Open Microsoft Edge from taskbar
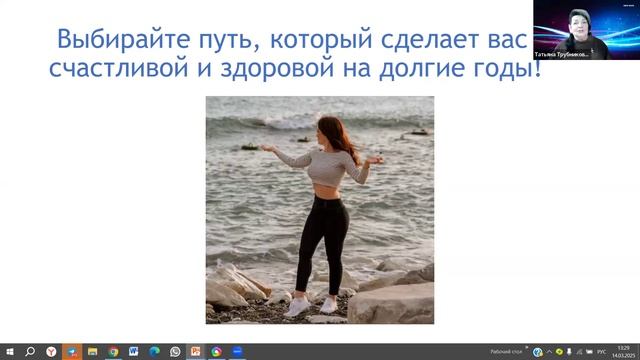Viewport: 640px width, 360px height. (x=154, y=351)
